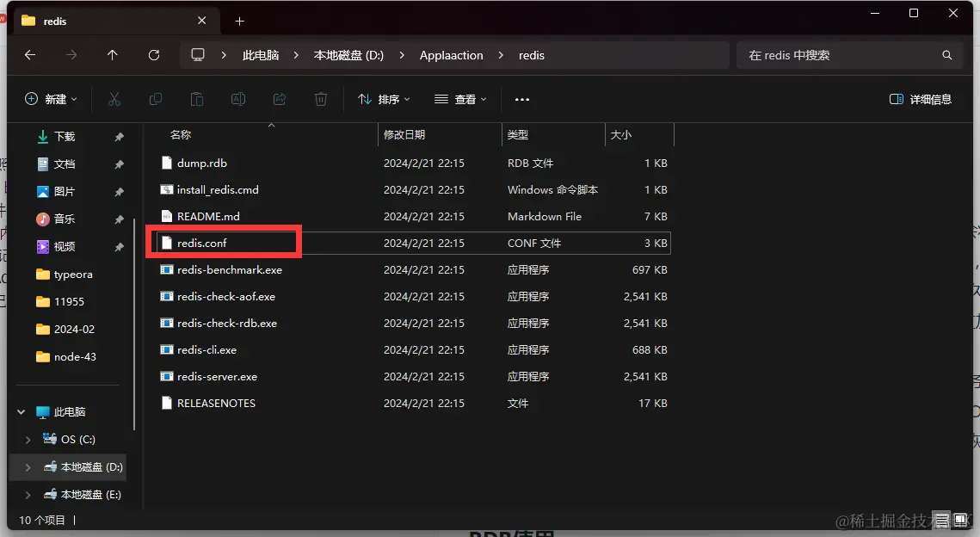
Task: Open the 查看 view dropdown
Action: [x=460, y=100]
